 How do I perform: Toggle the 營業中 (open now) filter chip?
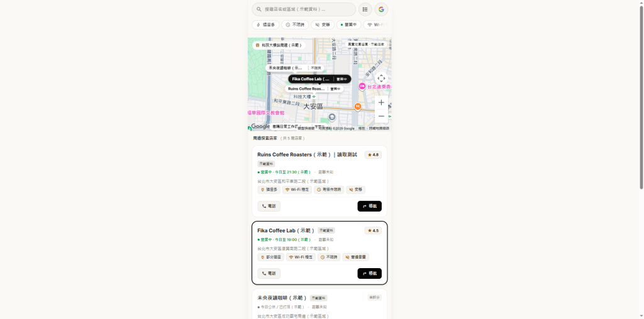[x=348, y=24]
